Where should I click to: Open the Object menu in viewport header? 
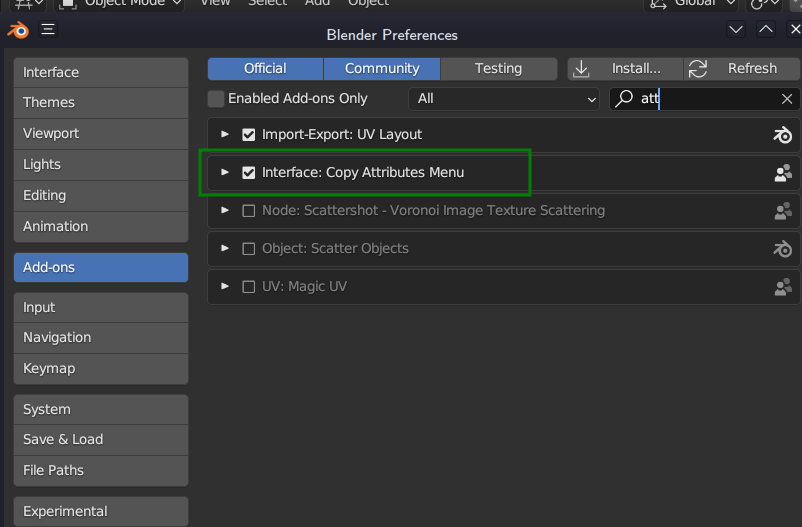pyautogui.click(x=368, y=4)
